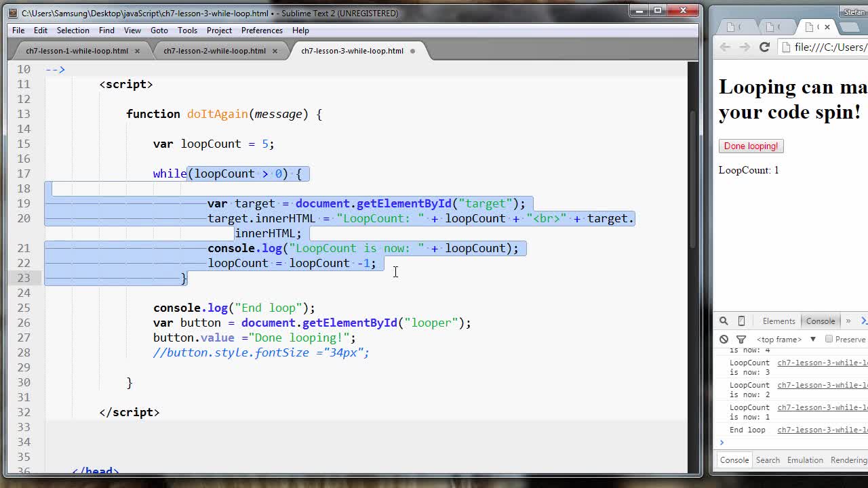Click the vertical scrollbar in the editor

[x=693, y=180]
